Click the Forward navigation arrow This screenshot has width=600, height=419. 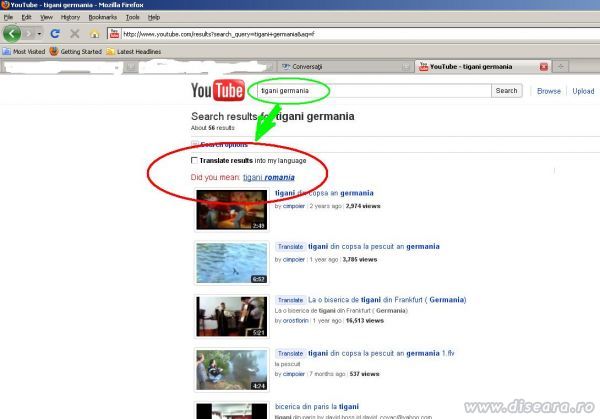coord(29,34)
